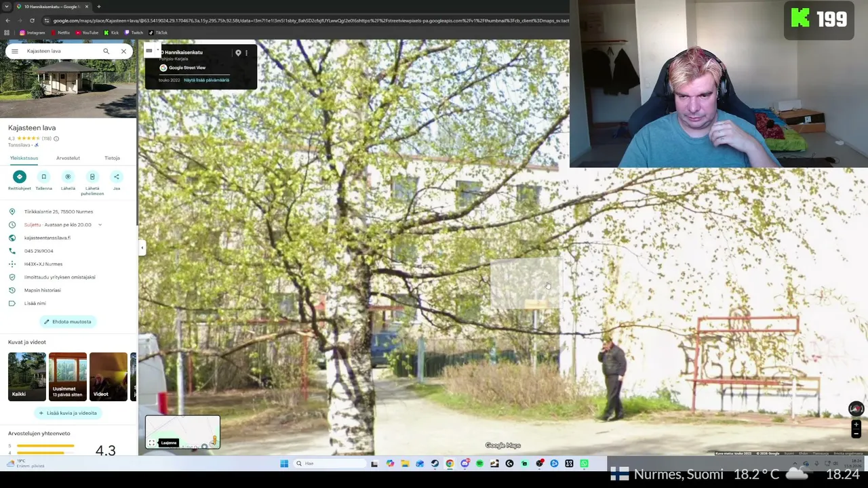Open Street View more options menu
The height and width of the screenshot is (488, 868).
click(246, 53)
